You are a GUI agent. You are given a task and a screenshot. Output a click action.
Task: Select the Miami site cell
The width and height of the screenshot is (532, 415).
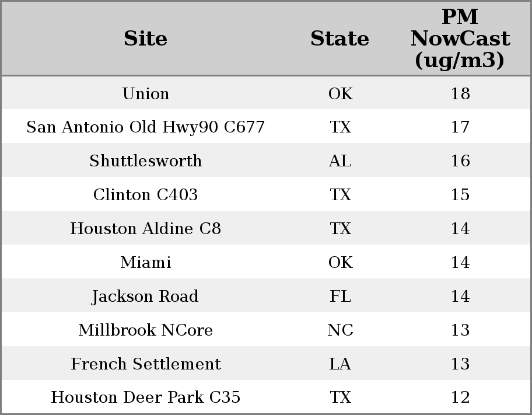146,262
